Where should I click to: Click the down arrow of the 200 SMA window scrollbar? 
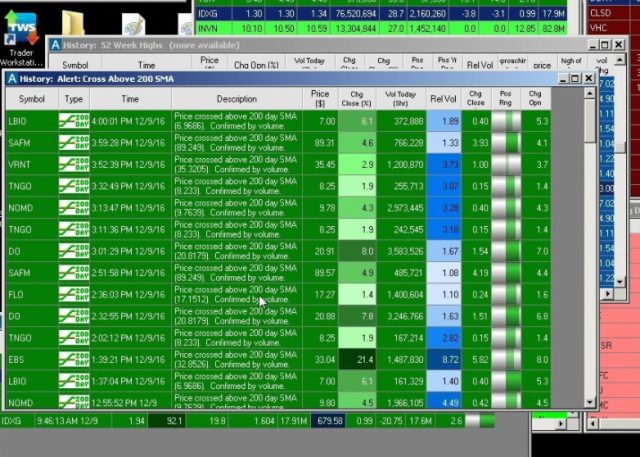pos(589,403)
